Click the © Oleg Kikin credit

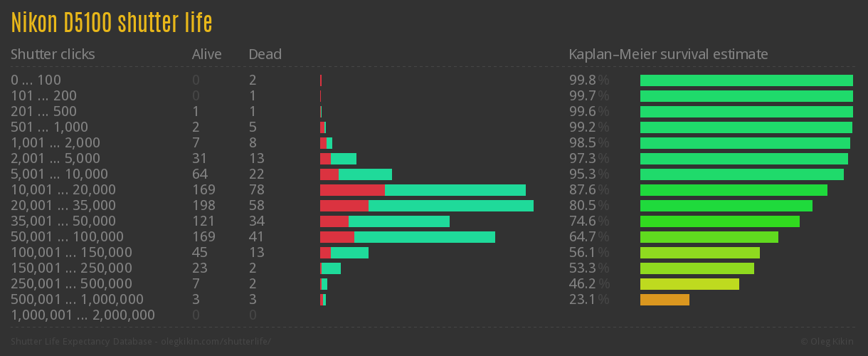829,342
